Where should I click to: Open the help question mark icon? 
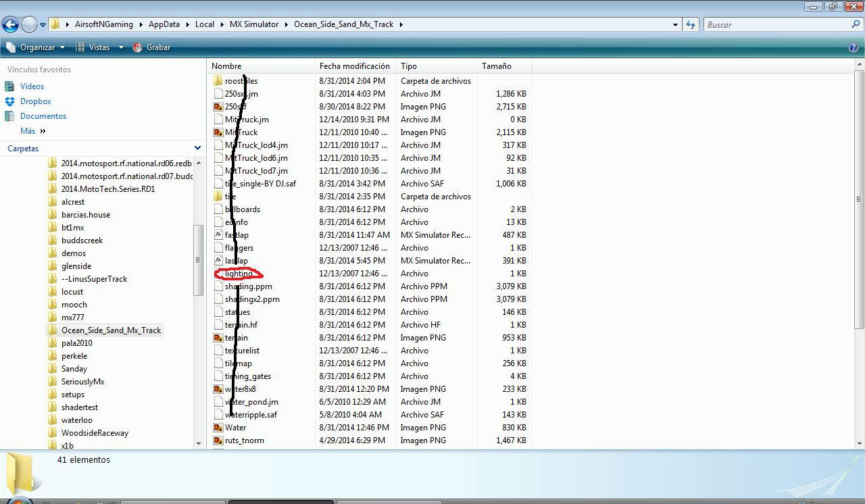point(853,47)
